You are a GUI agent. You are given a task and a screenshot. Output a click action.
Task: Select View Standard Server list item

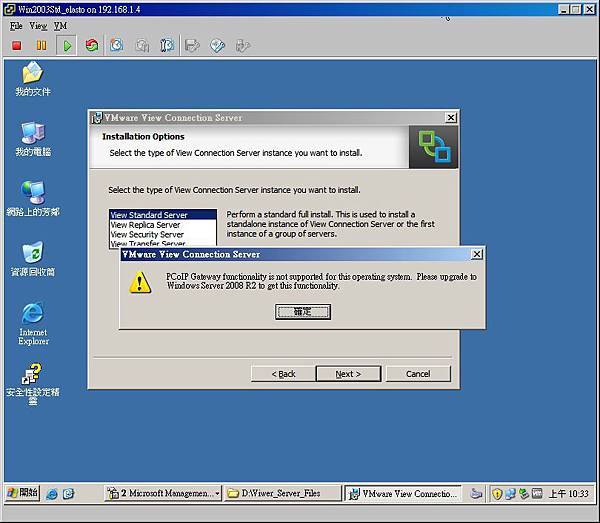click(163, 215)
